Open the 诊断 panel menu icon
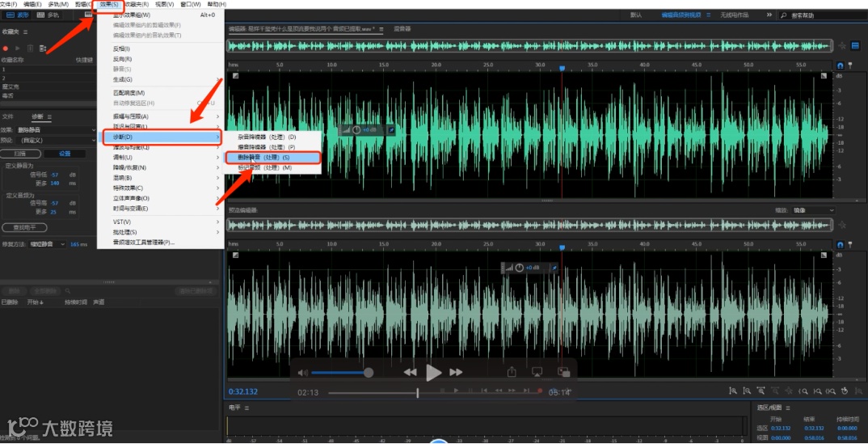868x444 pixels. [x=49, y=116]
